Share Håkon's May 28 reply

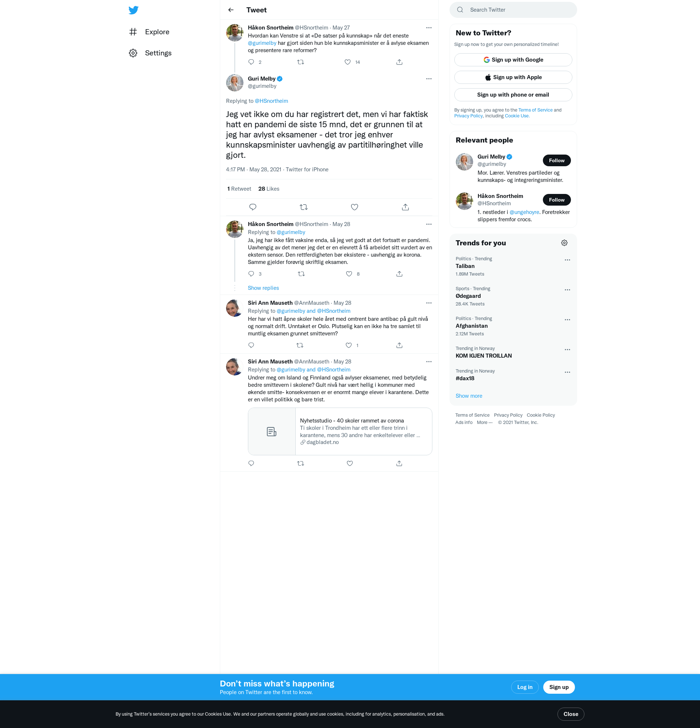pos(400,274)
